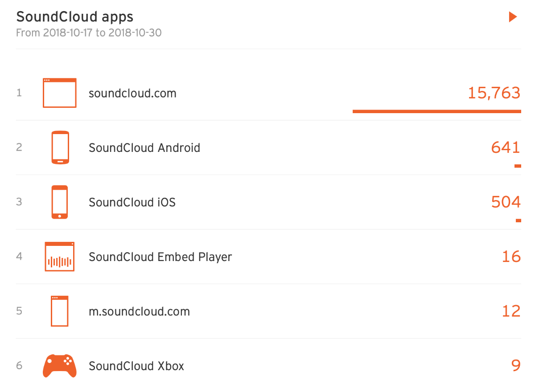
Task: Click the SoundCloud Xbox entry
Action: point(136,366)
